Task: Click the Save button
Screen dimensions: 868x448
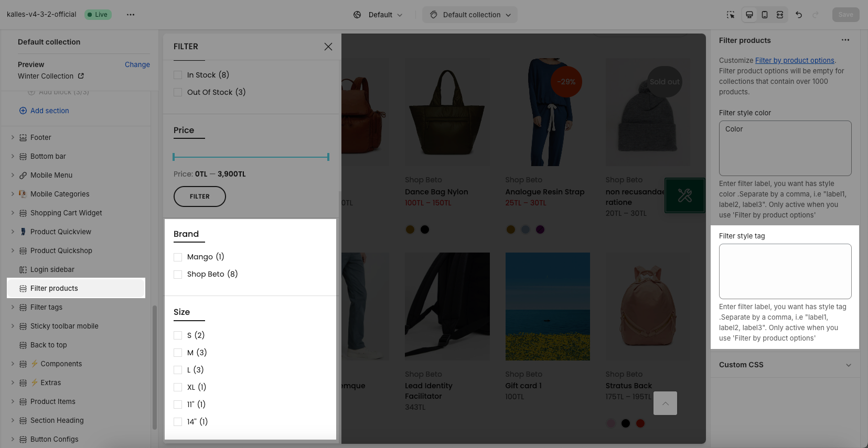Action: pos(845,15)
